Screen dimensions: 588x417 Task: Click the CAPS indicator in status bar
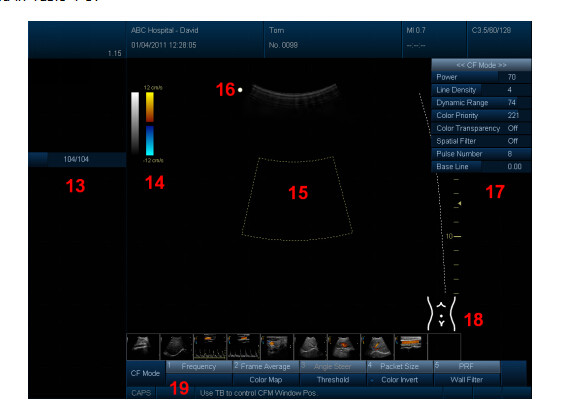(x=141, y=393)
